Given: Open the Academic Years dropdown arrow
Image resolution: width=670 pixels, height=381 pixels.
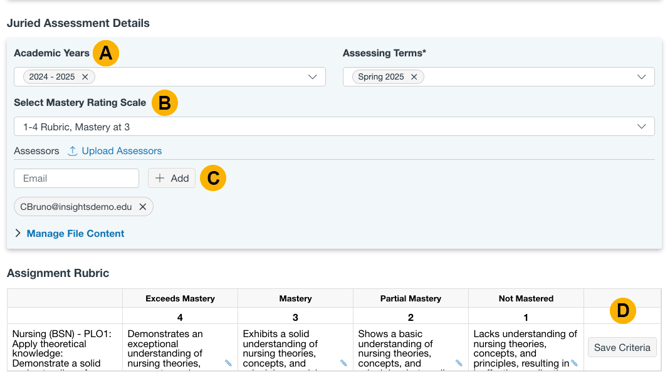Looking at the screenshot, I should click(312, 77).
